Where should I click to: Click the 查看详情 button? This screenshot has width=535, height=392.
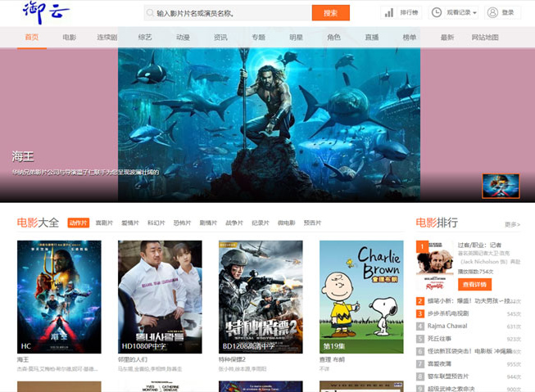(474, 284)
